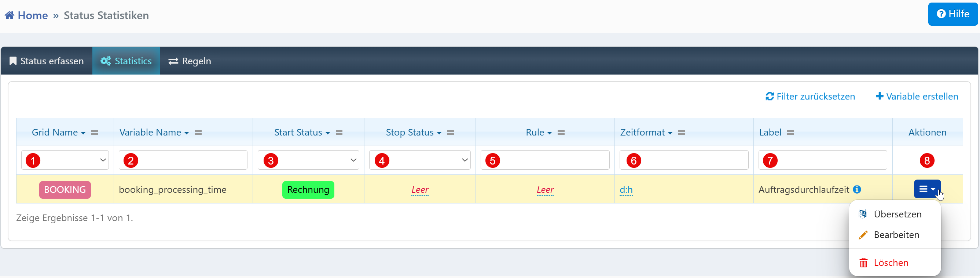Click the column menu icon beside Zeitformat
980x278 pixels.
(x=681, y=133)
